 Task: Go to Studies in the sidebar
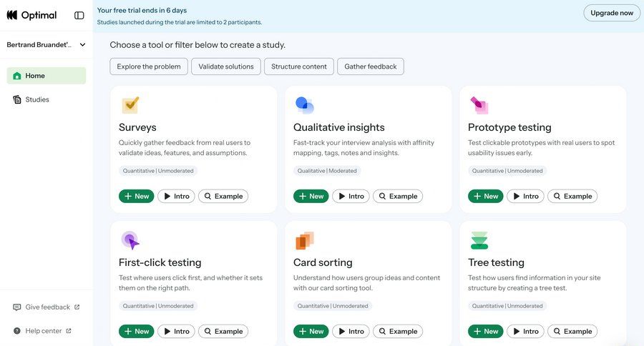tap(37, 99)
